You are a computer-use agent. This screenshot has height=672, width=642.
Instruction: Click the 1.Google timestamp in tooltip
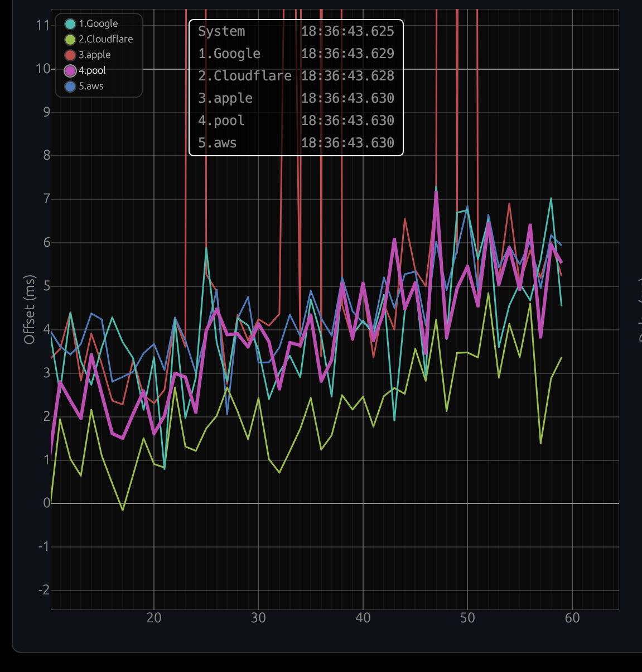(x=347, y=54)
